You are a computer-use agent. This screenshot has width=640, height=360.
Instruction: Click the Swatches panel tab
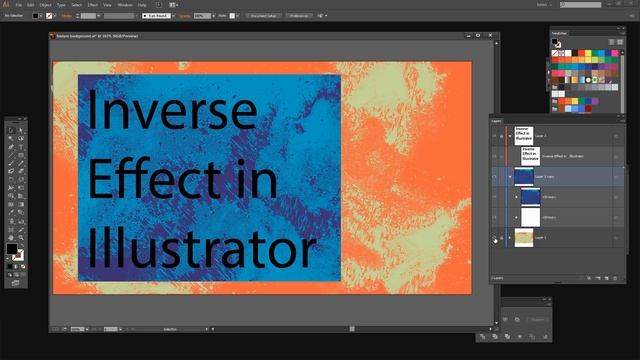(x=559, y=33)
